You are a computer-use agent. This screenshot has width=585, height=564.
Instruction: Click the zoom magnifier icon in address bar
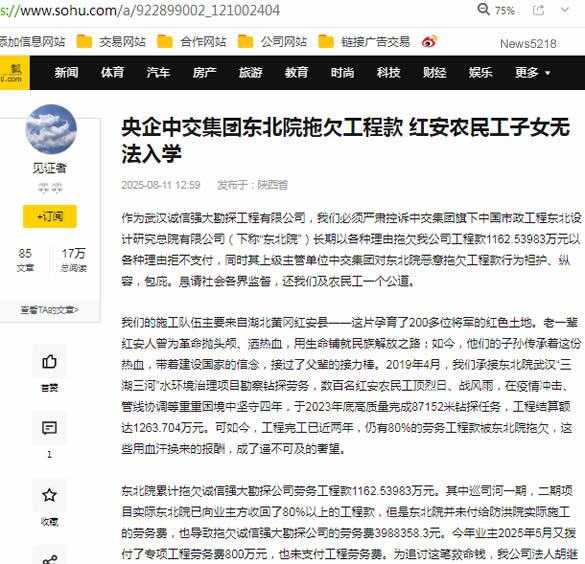pos(484,9)
